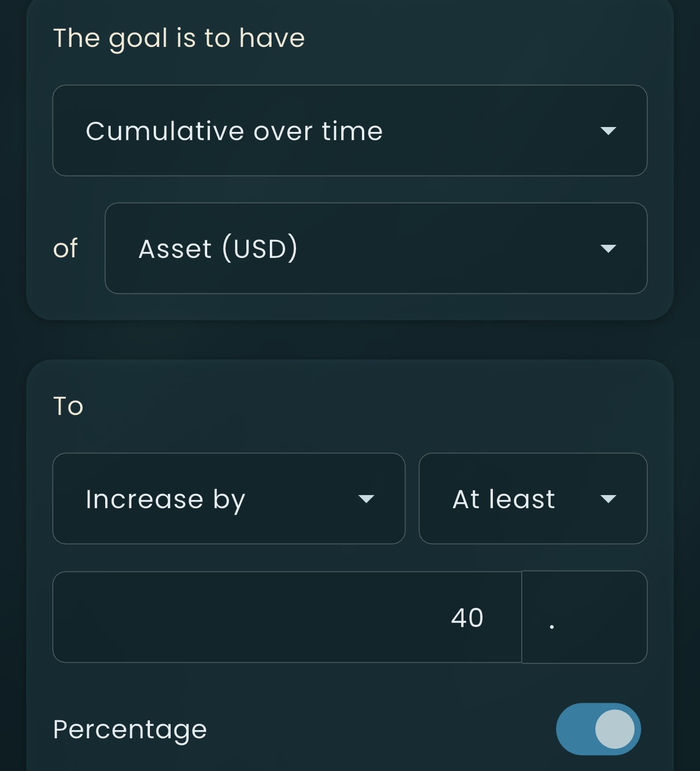Screen dimensions: 700x771
Task: Click the decimal field with the dot
Action: click(x=584, y=617)
